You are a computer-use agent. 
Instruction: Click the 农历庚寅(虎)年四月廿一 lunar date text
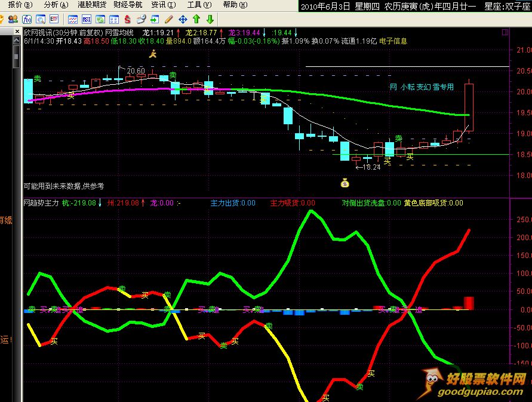(430, 7)
